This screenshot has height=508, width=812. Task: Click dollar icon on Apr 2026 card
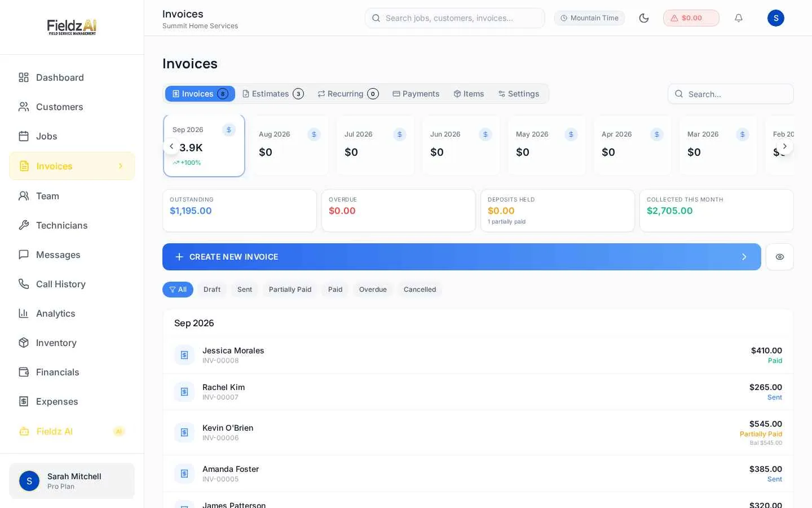point(657,134)
